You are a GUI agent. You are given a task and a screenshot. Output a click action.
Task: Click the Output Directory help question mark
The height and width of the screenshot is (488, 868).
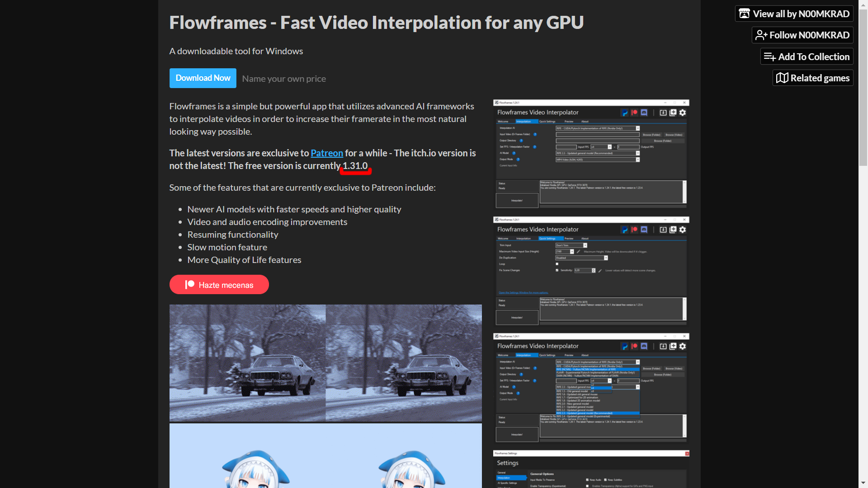(x=521, y=141)
